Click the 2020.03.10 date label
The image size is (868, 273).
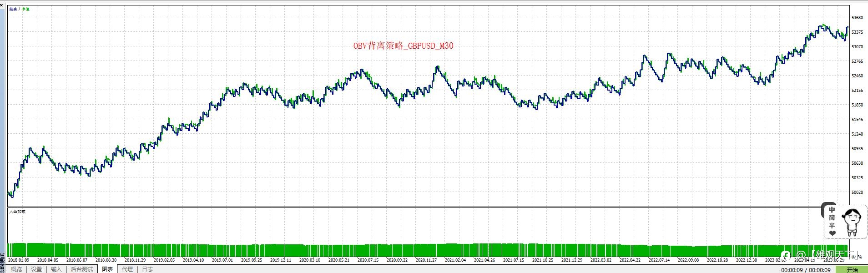310,260
